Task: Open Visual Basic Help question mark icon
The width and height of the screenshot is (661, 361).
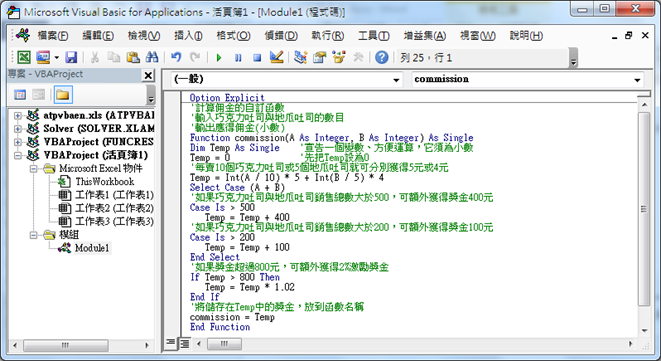Action: click(382, 57)
